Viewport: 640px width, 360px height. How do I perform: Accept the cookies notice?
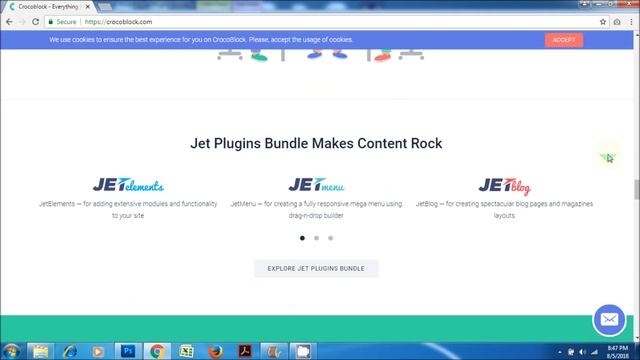564,40
